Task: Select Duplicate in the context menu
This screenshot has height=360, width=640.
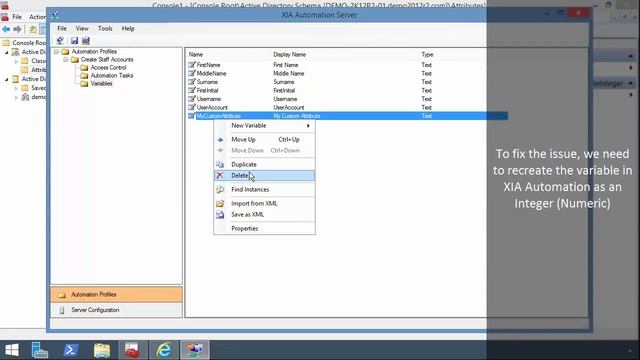Action: 264,164
